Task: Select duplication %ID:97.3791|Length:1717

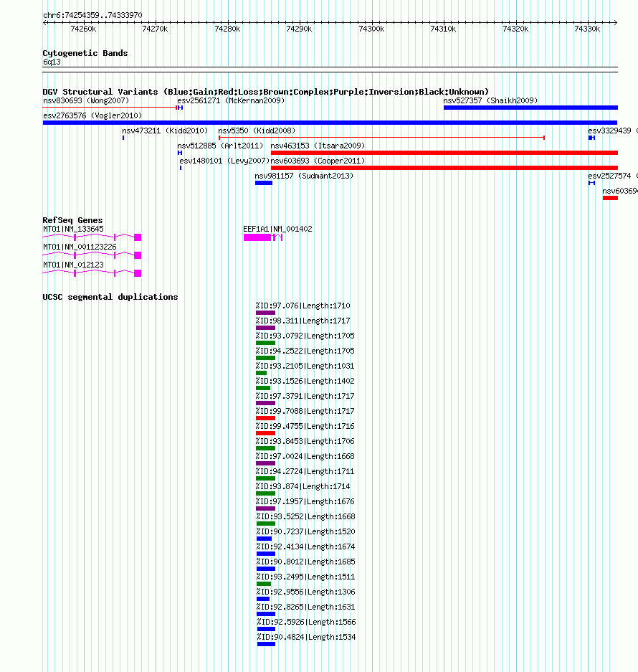Action: (x=305, y=396)
